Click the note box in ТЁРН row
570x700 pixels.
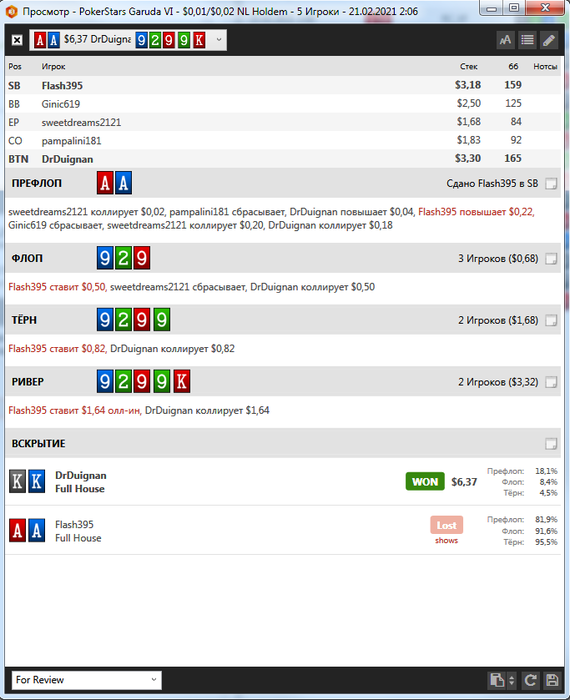point(551,320)
